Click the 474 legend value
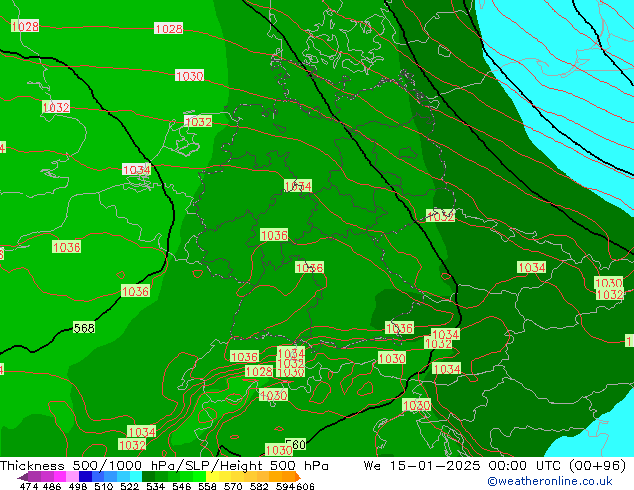 [29, 486]
